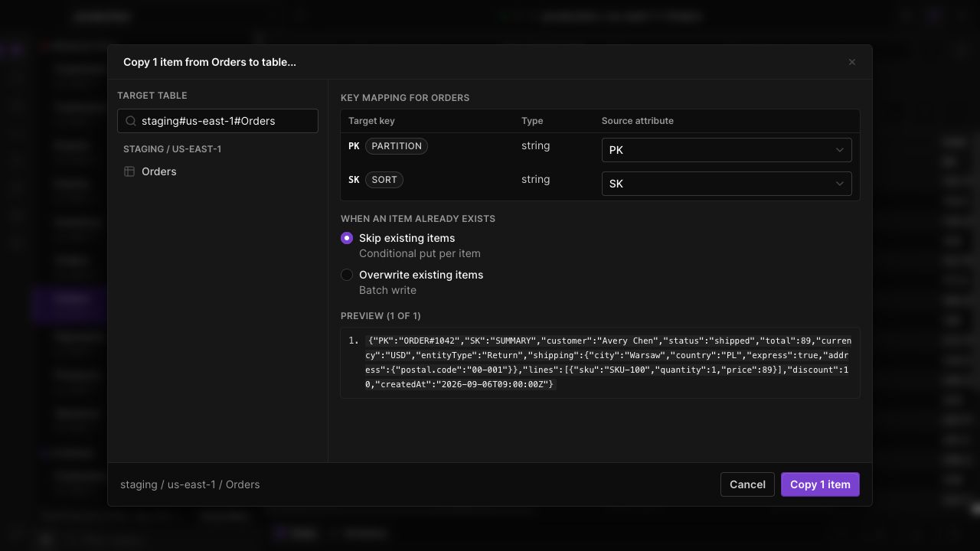Click the PARTITION key badge

click(397, 146)
